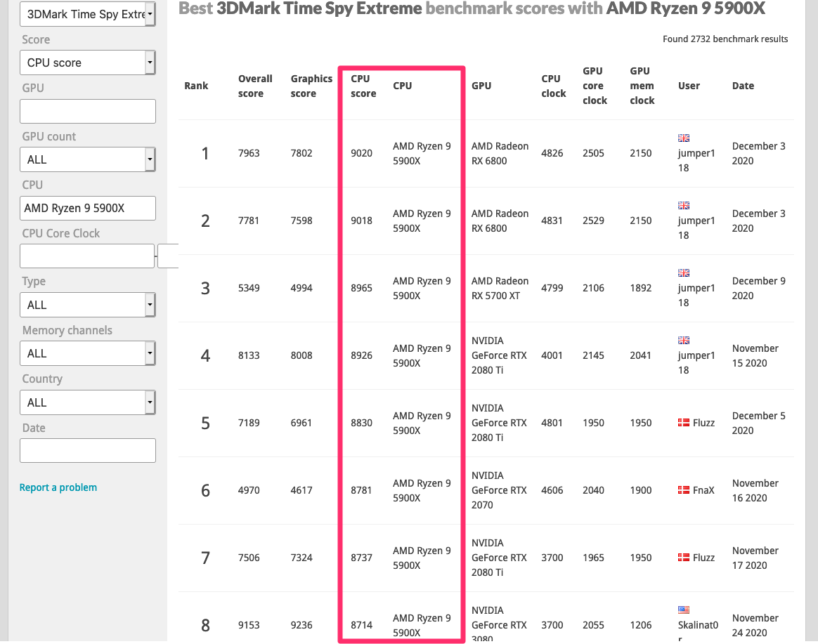Click the CPU clock column header
This screenshot has height=644, width=818.
pos(554,86)
